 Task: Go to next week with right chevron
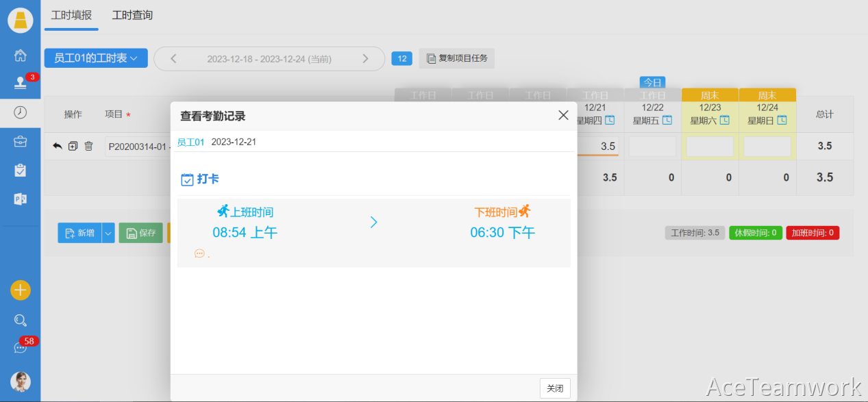pyautogui.click(x=365, y=59)
